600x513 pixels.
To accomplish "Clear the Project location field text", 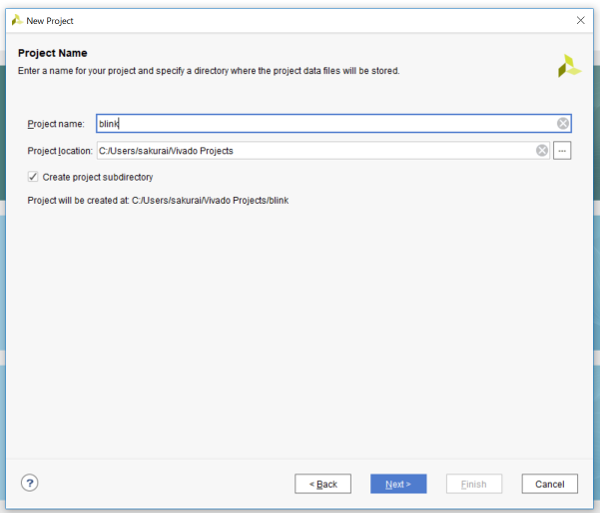I will 542,150.
